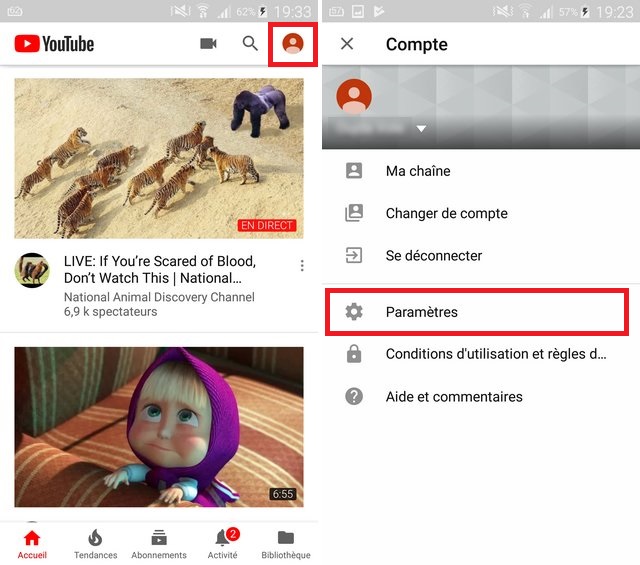Select Ma chaîne from account menu
This screenshot has width=640, height=565.
pos(418,171)
